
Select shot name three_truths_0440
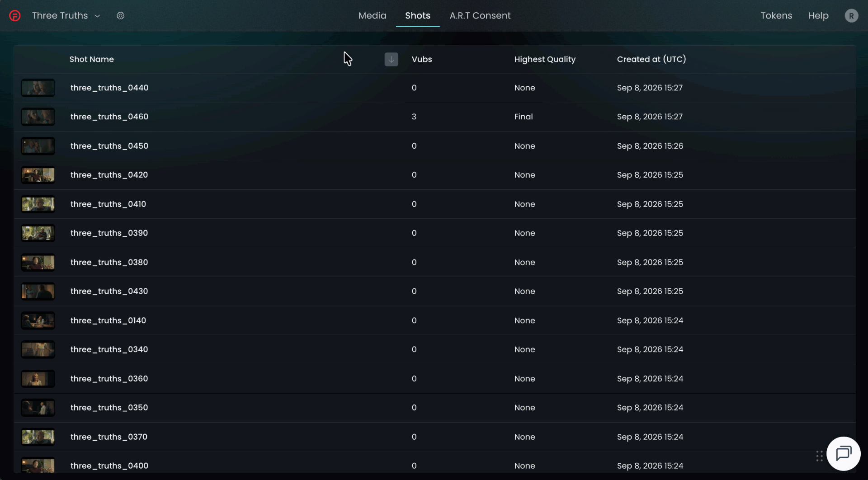(x=109, y=88)
